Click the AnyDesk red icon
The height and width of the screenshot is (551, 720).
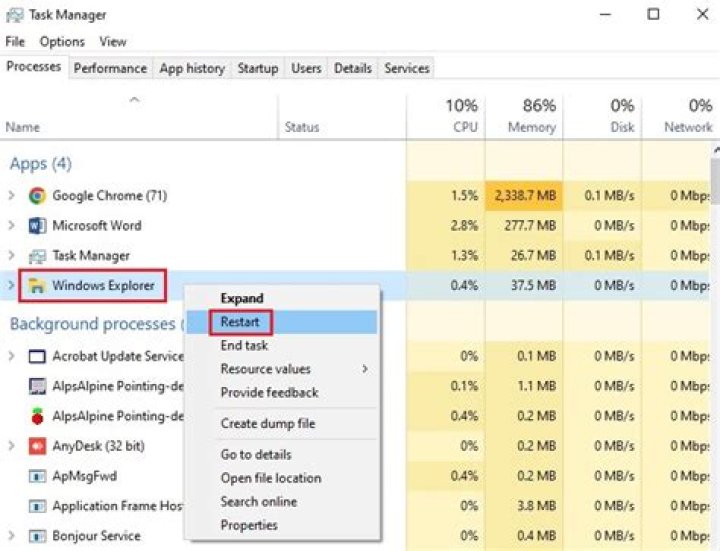coord(37,446)
